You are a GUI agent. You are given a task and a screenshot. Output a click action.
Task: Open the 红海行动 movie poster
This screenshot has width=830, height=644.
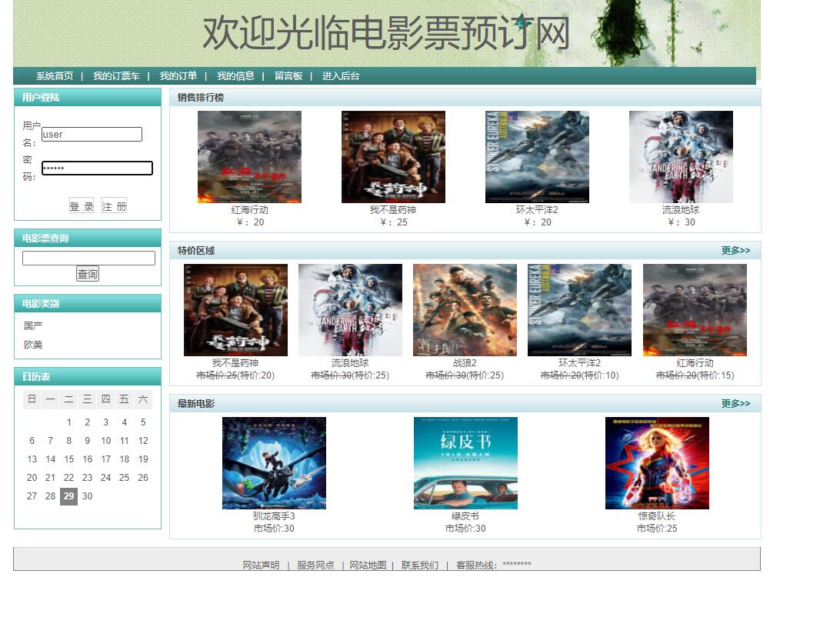click(x=248, y=156)
